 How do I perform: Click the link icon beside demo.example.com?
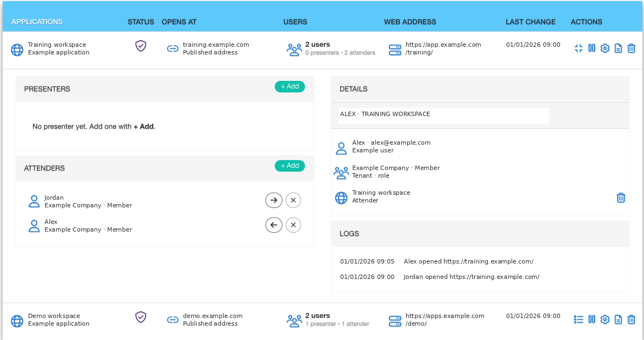tap(173, 320)
